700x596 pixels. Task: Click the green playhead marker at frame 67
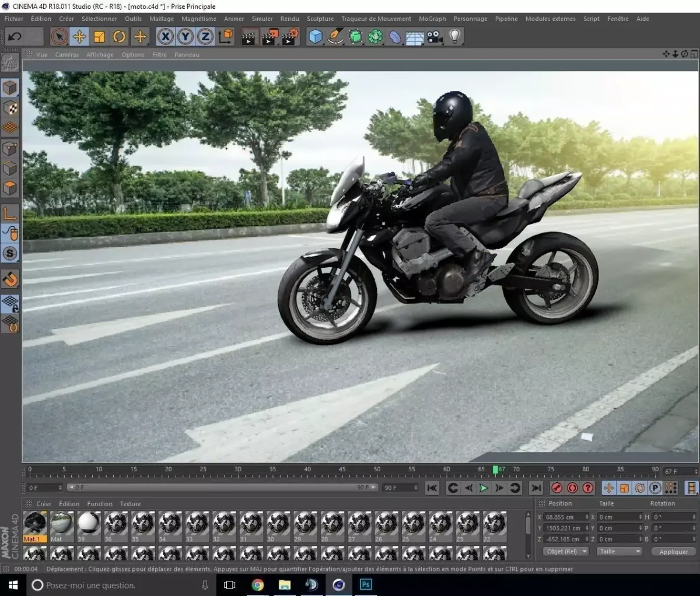coord(495,469)
